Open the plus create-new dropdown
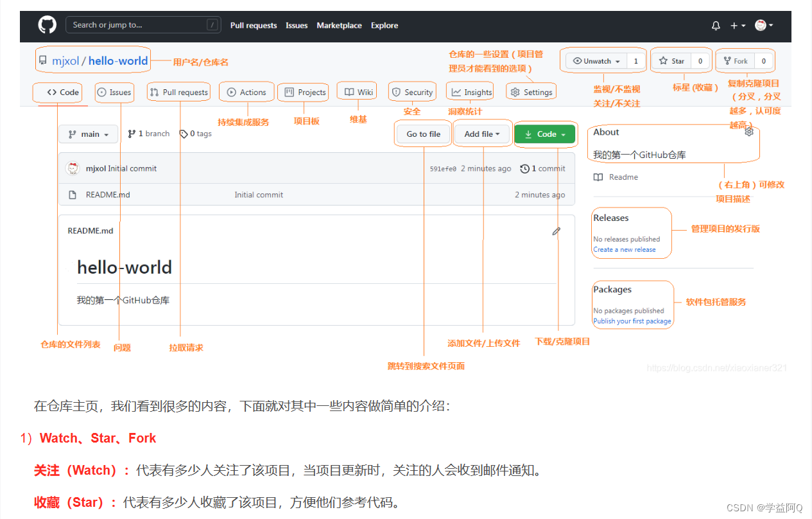The width and height of the screenshot is (812, 519). (738, 26)
